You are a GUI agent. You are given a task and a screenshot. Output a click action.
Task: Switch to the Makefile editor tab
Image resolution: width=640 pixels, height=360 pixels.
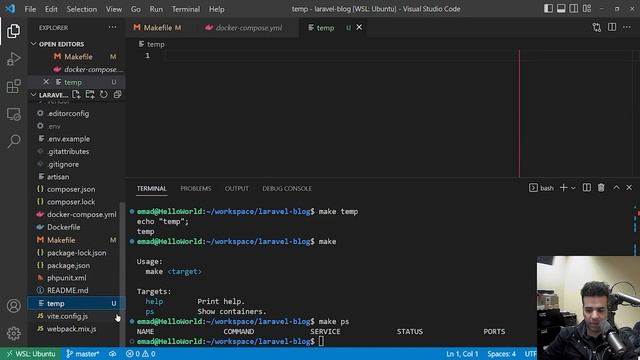tap(157, 28)
